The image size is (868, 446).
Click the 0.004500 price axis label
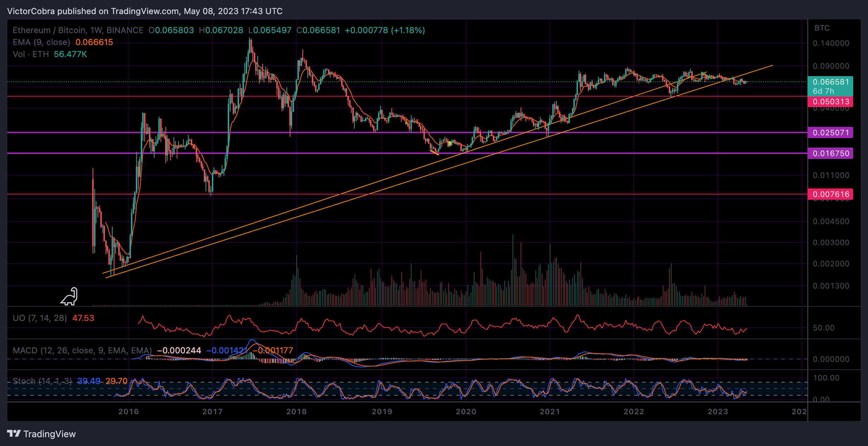[831, 222]
